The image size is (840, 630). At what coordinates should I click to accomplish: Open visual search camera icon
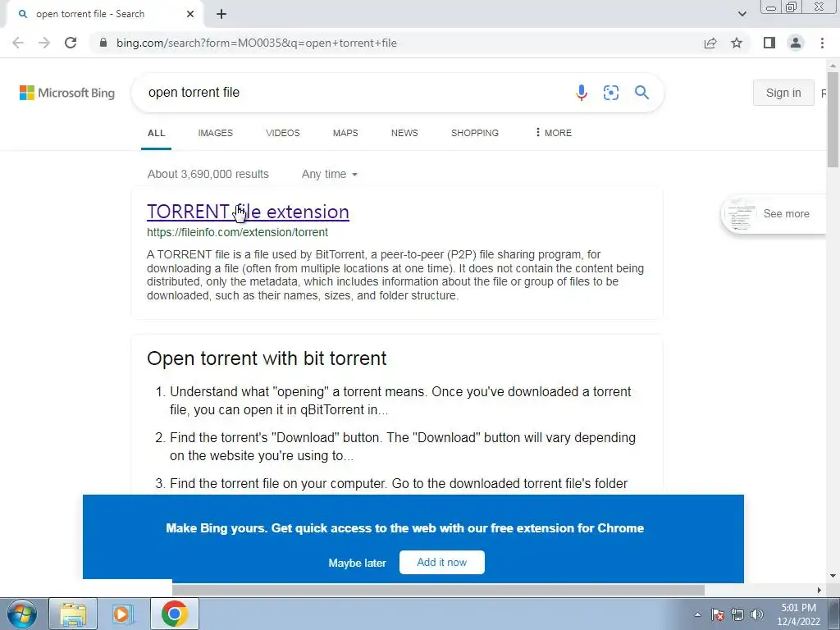pos(610,93)
